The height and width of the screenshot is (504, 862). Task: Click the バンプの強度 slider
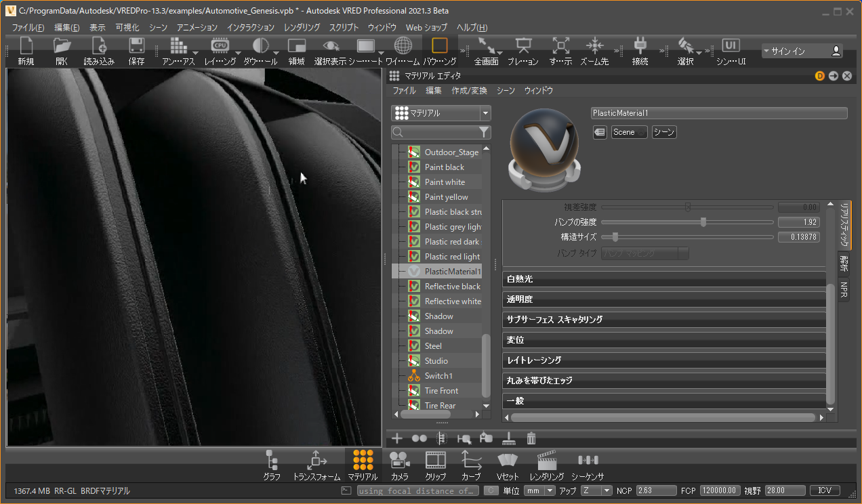pyautogui.click(x=687, y=222)
